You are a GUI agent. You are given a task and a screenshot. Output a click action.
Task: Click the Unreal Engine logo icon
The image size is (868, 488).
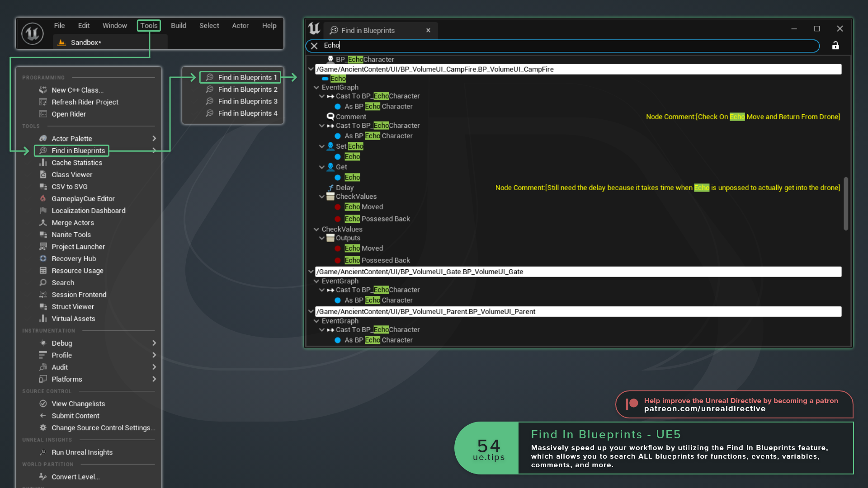(x=33, y=33)
